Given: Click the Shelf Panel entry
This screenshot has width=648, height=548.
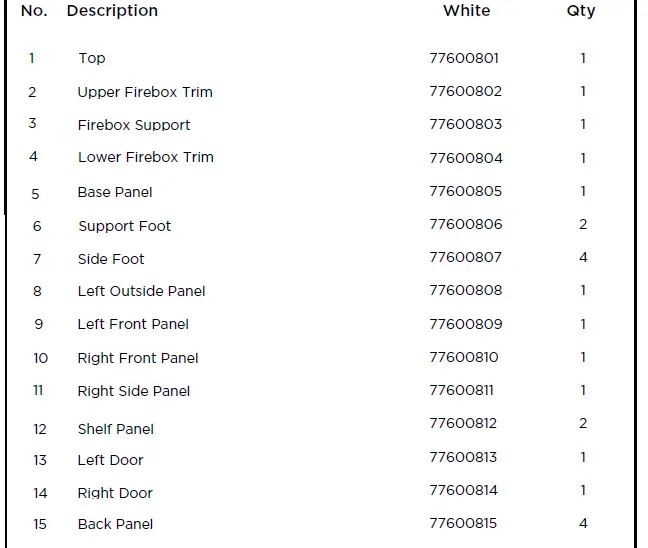Looking at the screenshot, I should click(116, 429).
